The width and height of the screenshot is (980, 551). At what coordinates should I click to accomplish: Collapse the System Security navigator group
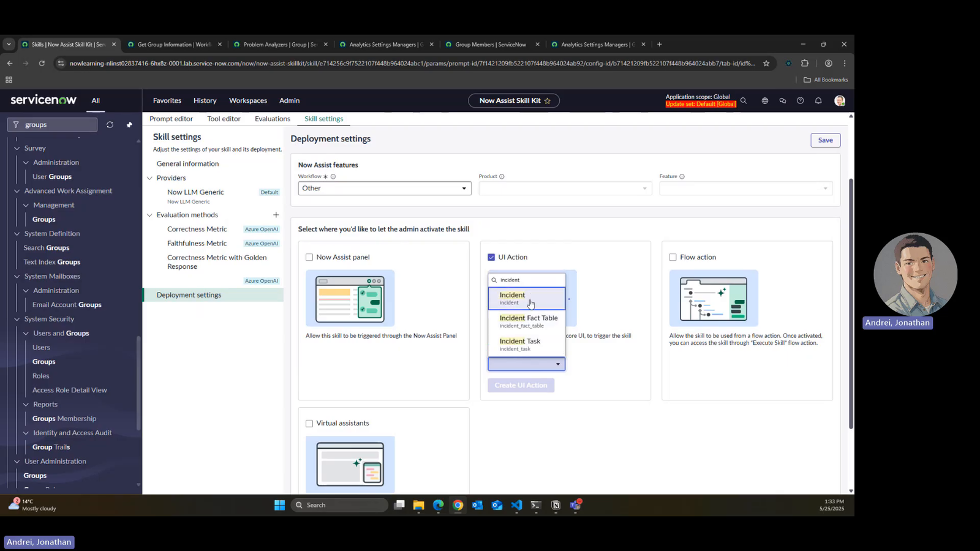(17, 319)
